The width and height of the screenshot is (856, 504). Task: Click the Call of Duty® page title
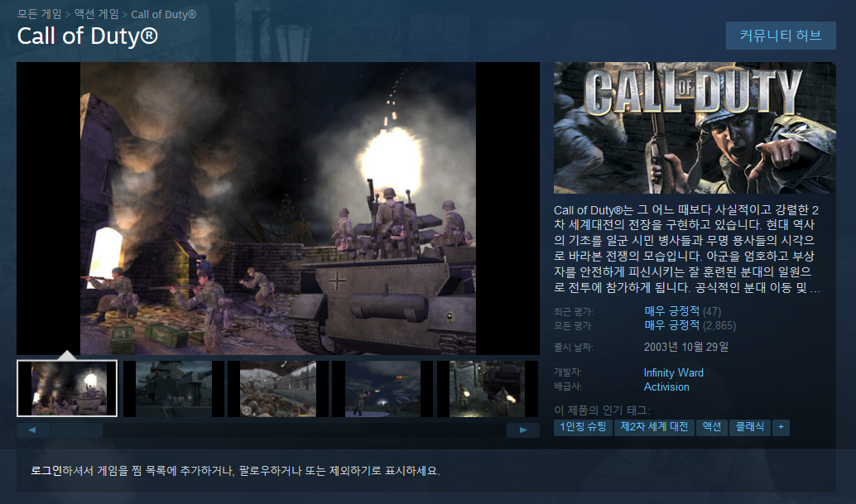88,36
